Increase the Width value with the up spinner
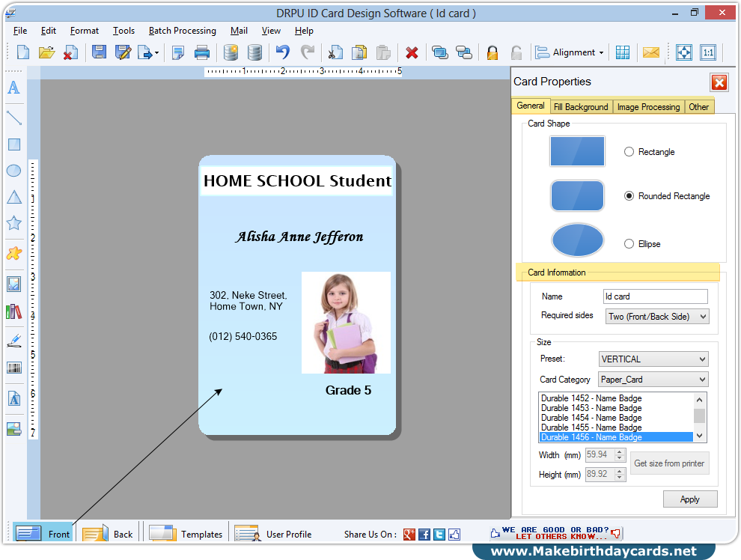The width and height of the screenshot is (741, 560). [x=619, y=451]
